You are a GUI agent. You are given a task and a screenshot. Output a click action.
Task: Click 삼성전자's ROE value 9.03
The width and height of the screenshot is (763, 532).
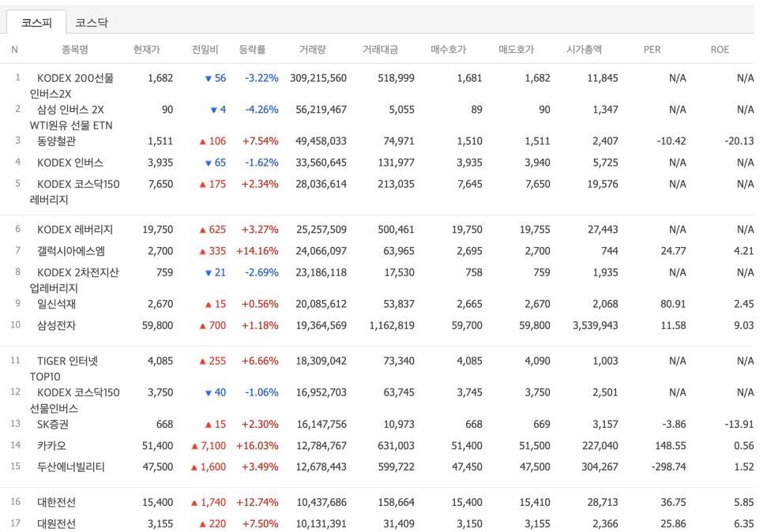743,325
